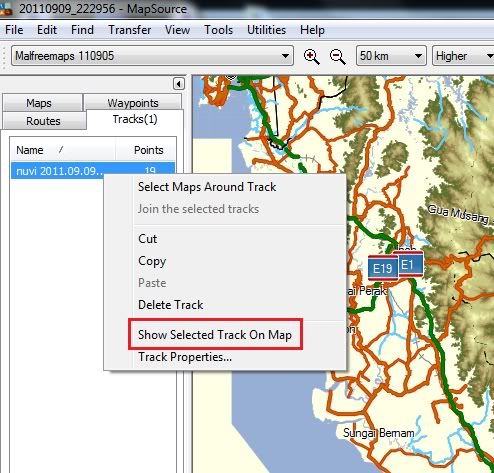Select the Tracks(1) tab
Image resolution: width=494 pixels, height=473 pixels.
135,119
